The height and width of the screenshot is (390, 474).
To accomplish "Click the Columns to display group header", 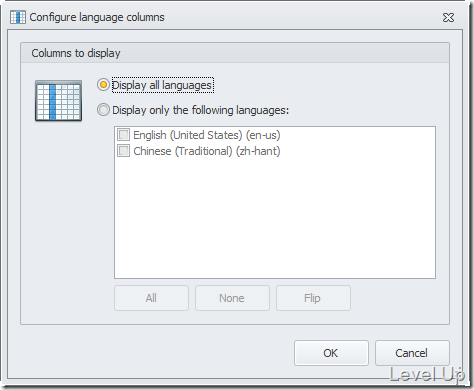I will point(235,53).
